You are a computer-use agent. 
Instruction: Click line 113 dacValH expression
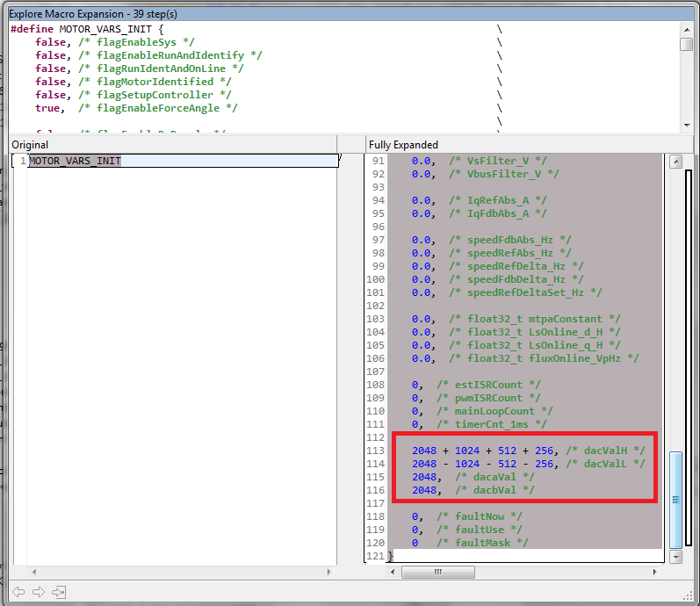529,451
